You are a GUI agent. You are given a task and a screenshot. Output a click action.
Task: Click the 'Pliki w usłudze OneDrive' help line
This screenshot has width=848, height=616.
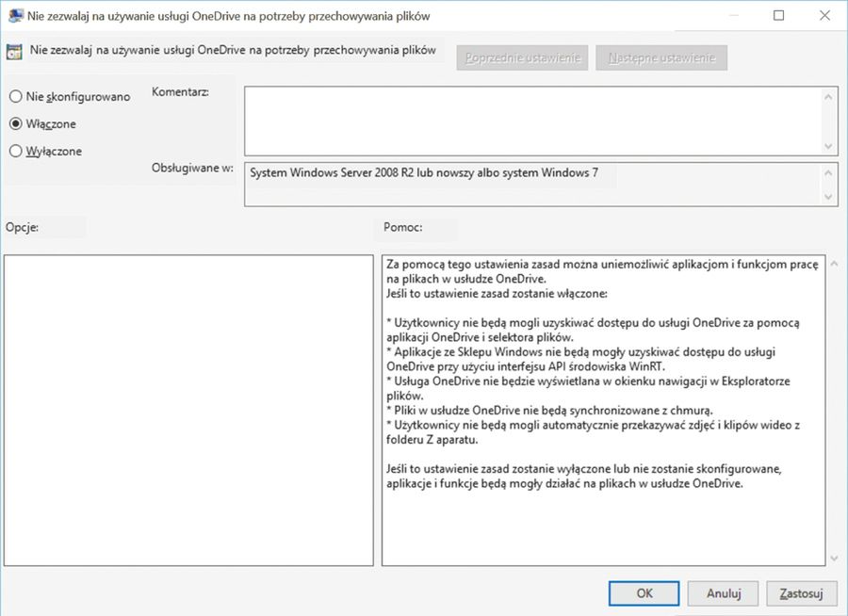(549, 410)
